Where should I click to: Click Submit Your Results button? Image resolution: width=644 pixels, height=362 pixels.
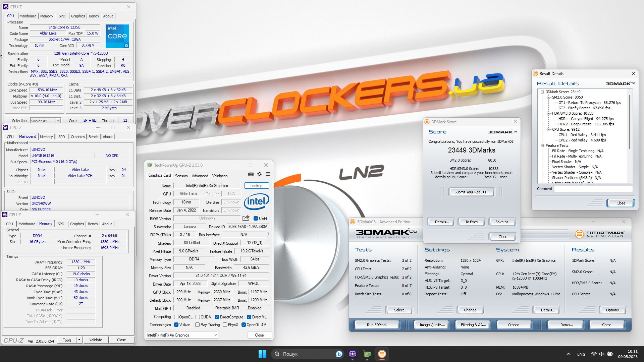pos(472,192)
